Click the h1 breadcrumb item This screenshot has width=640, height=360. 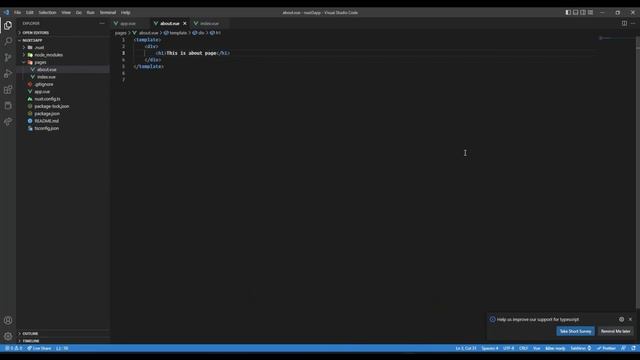coord(216,33)
